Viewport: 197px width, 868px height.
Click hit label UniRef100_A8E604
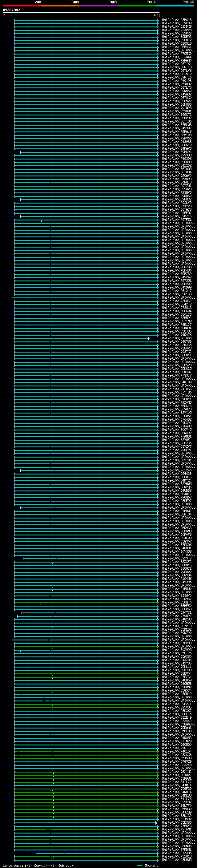click(176, 311)
